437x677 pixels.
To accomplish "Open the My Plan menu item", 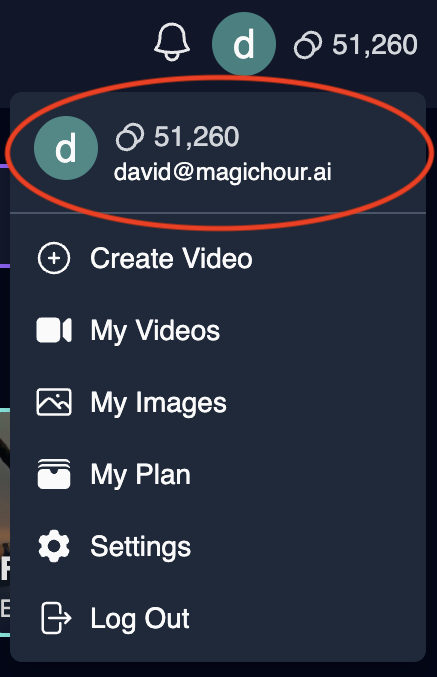I will click(x=218, y=474).
